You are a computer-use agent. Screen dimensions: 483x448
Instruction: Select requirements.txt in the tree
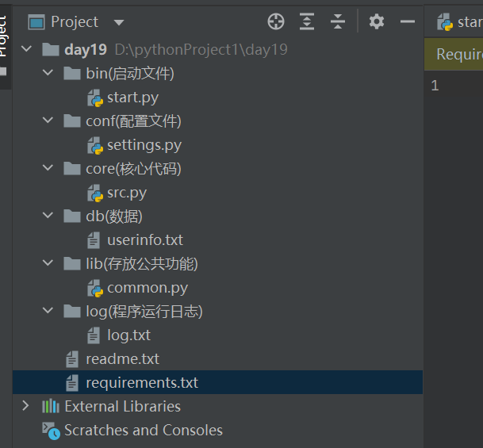coord(141,383)
